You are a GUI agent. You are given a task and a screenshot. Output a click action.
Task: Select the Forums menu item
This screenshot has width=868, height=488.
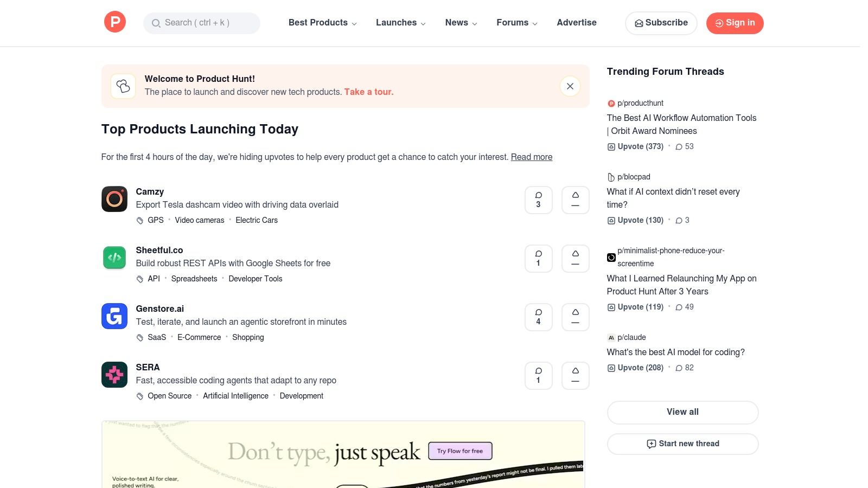516,23
